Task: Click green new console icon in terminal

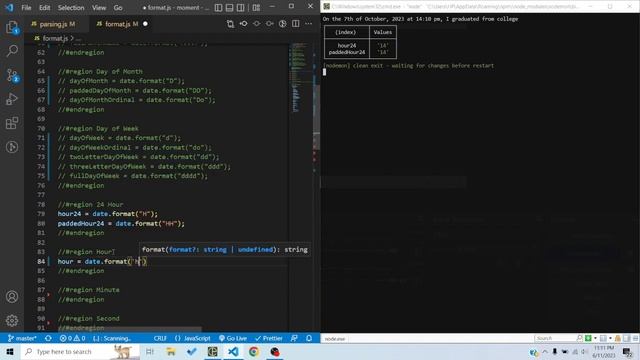Action: pyautogui.click(x=588, y=338)
